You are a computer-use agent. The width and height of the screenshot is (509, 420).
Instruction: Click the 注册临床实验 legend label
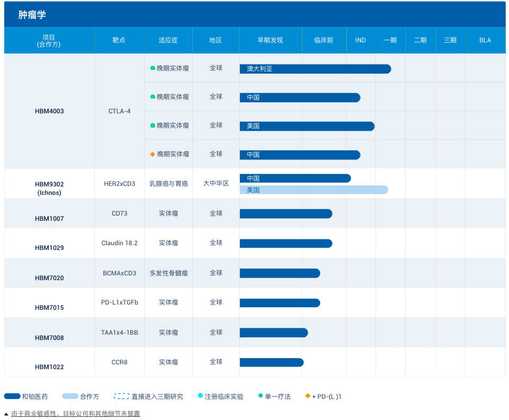pyautogui.click(x=224, y=397)
